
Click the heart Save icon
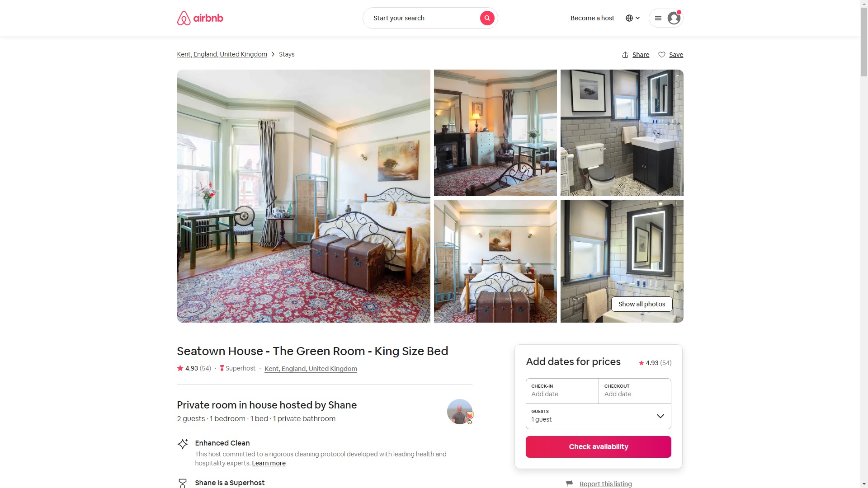(661, 55)
